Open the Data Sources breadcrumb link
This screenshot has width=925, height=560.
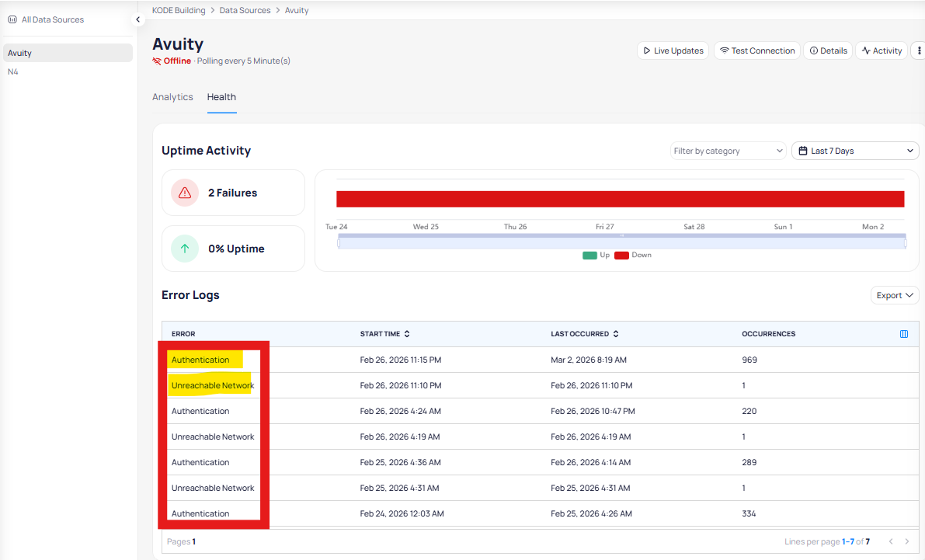tap(245, 10)
